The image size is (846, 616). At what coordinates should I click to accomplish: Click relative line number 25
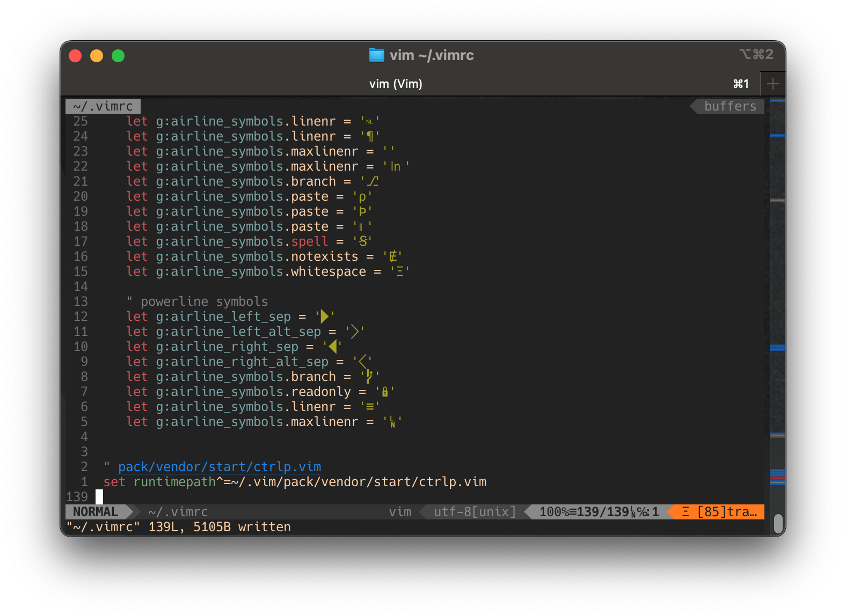pyautogui.click(x=81, y=121)
